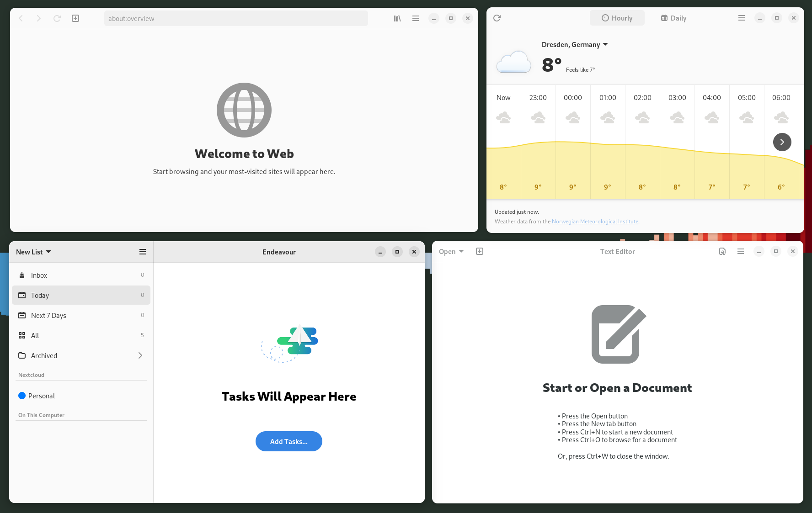Viewport: 812px width, 513px height.
Task: Select the Now forecast column
Action: point(504,142)
